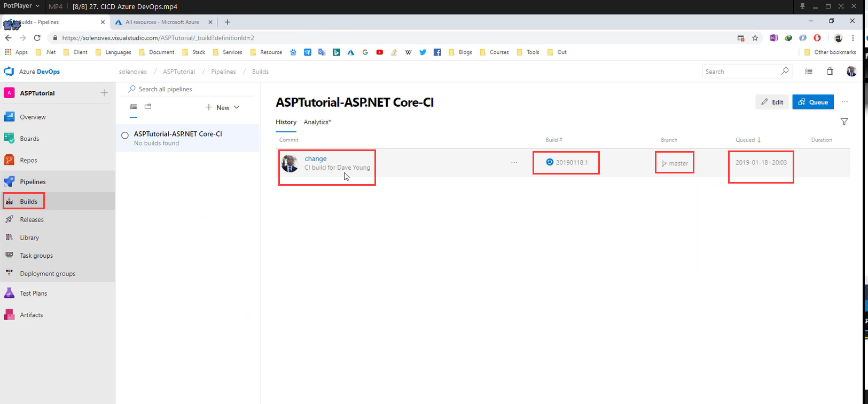Open the Azure DevOps logo home
The height and width of the screenshot is (404, 868).
tap(32, 72)
